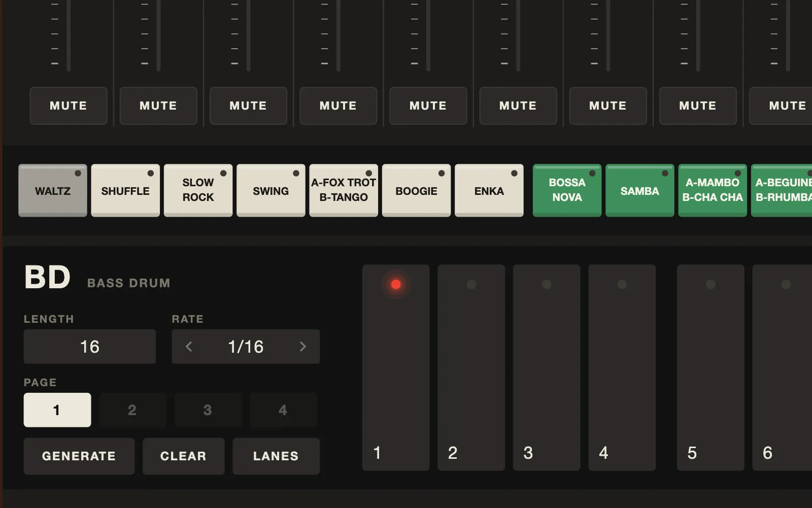Screen dimensions: 812x508
Task: Select the SHUFFLE rhythm preset
Action: (125, 190)
